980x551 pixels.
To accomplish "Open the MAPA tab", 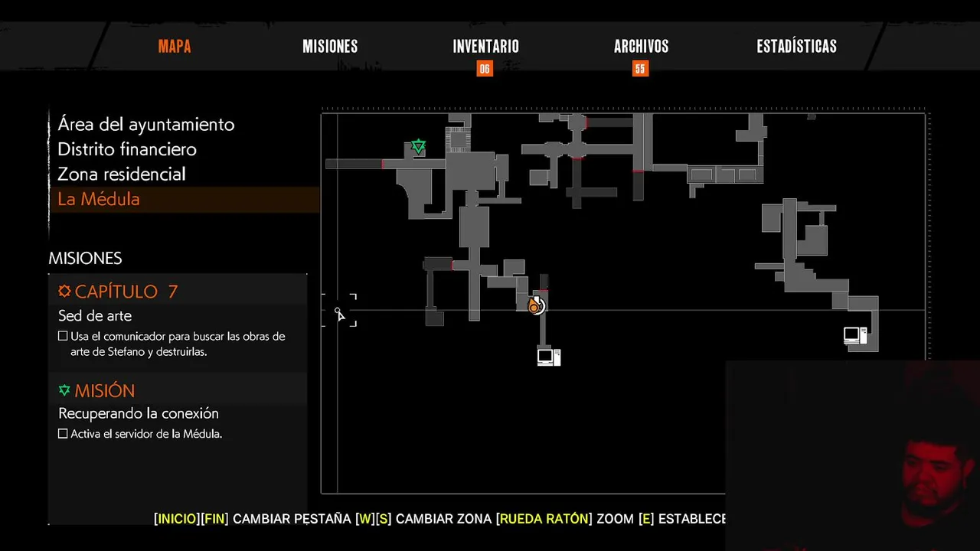I will pos(175,47).
